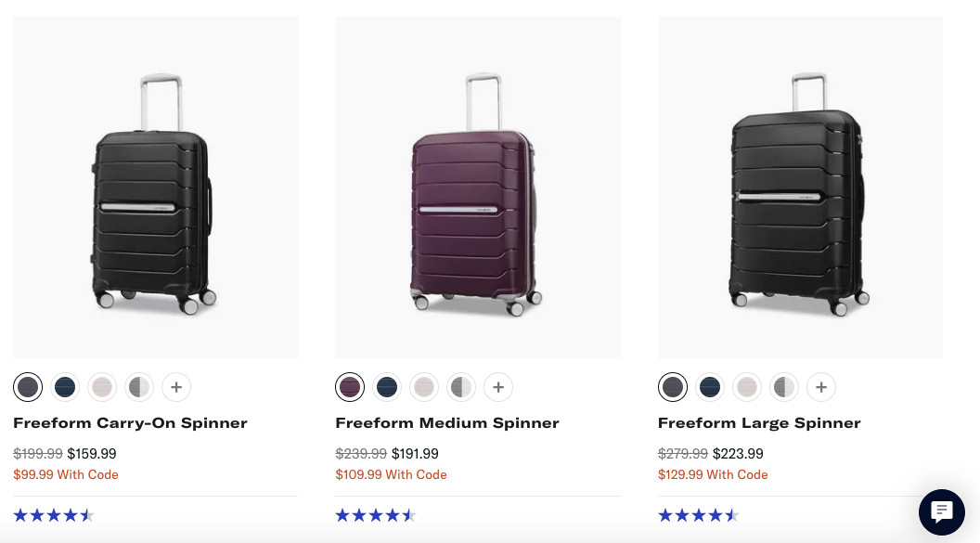Open Freeform Medium Spinner product link
Image resolution: width=980 pixels, height=543 pixels.
click(447, 423)
